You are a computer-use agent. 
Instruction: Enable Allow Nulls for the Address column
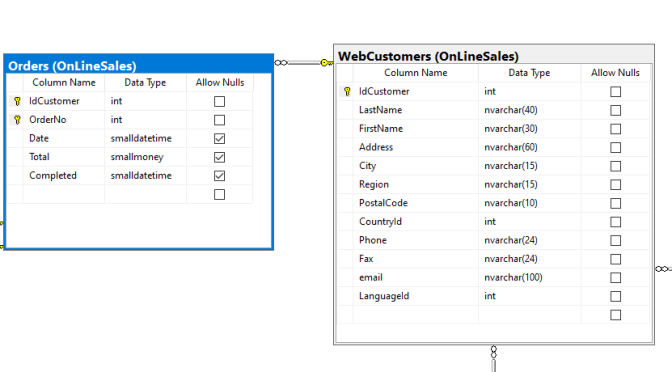[x=615, y=147]
